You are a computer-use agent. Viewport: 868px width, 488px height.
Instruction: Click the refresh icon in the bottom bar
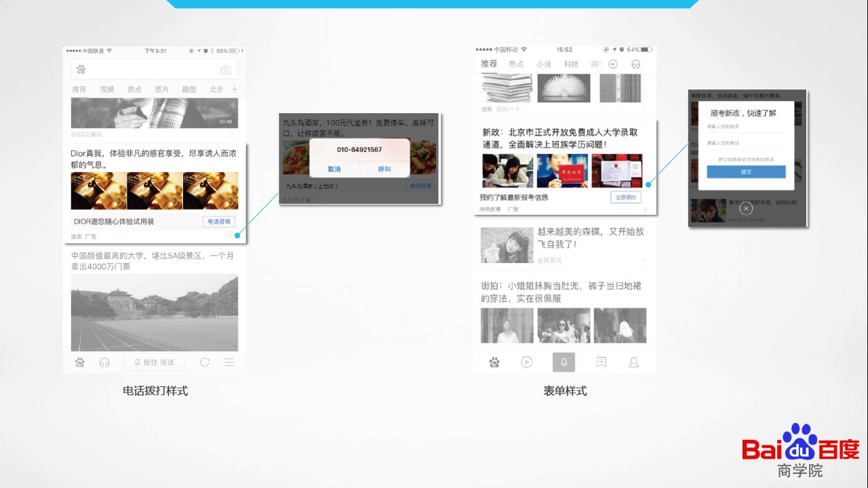click(x=205, y=363)
